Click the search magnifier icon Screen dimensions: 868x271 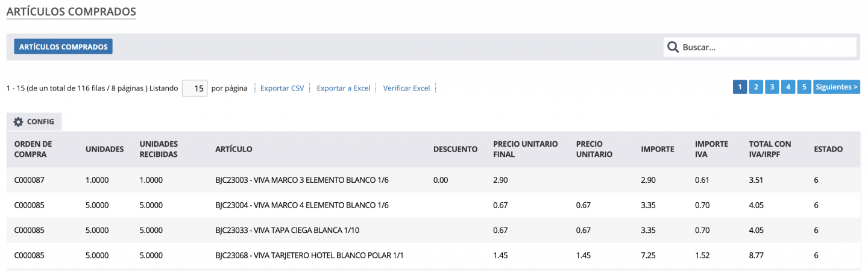(673, 47)
